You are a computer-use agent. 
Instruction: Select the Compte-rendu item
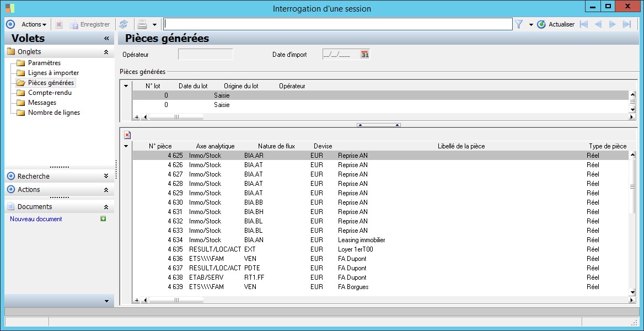click(50, 93)
